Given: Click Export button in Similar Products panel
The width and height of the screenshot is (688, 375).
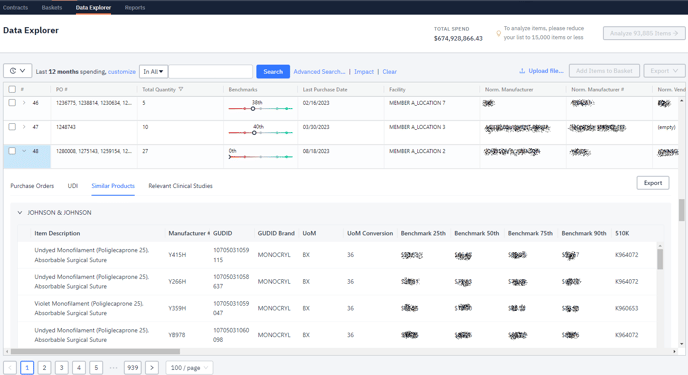Looking at the screenshot, I should (653, 183).
